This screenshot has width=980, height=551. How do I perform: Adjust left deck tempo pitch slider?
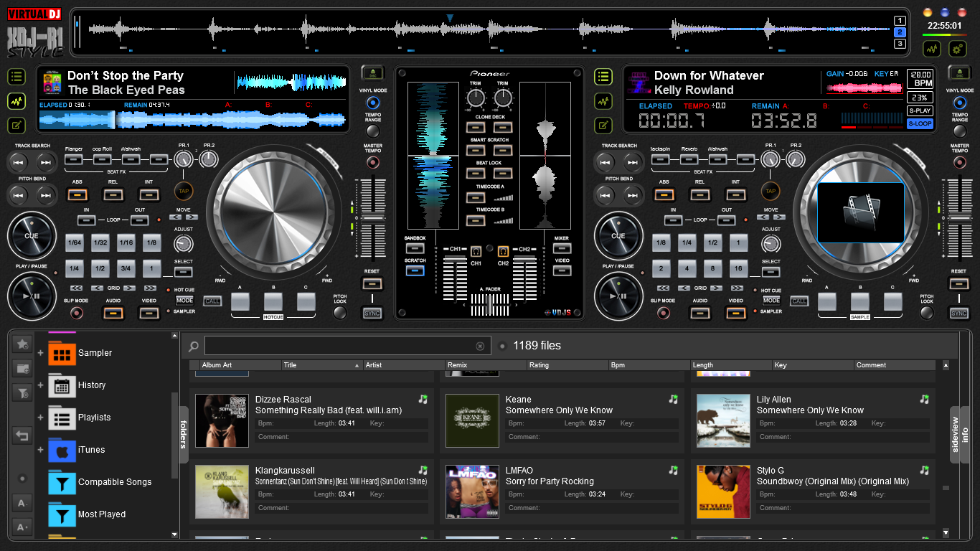372,219
